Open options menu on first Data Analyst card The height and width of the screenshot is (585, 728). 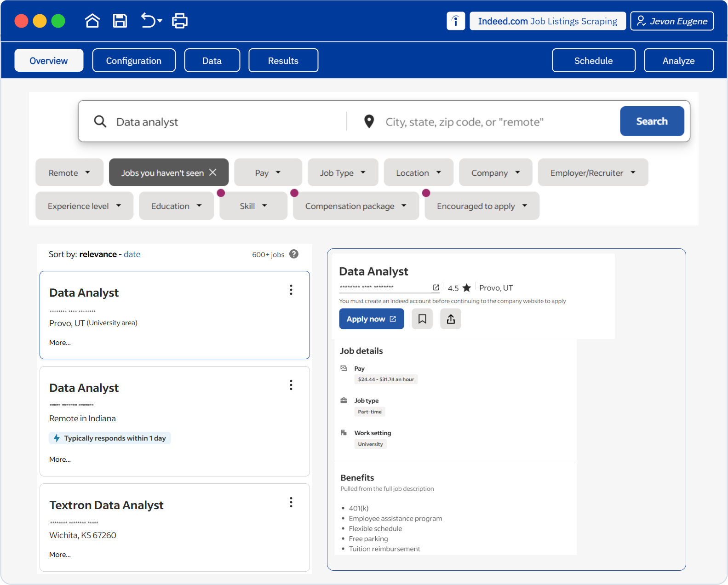tap(291, 290)
